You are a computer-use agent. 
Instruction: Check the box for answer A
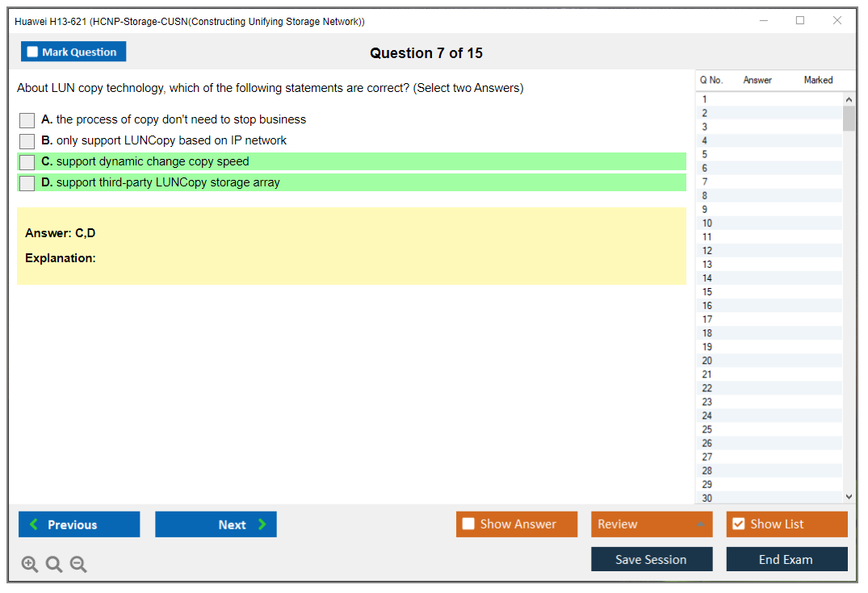tap(27, 120)
